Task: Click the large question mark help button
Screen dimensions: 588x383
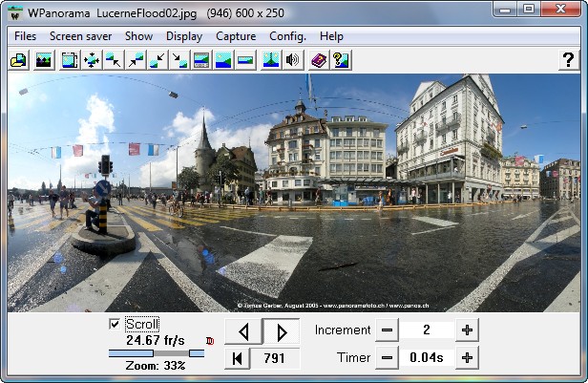Action: click(x=568, y=60)
